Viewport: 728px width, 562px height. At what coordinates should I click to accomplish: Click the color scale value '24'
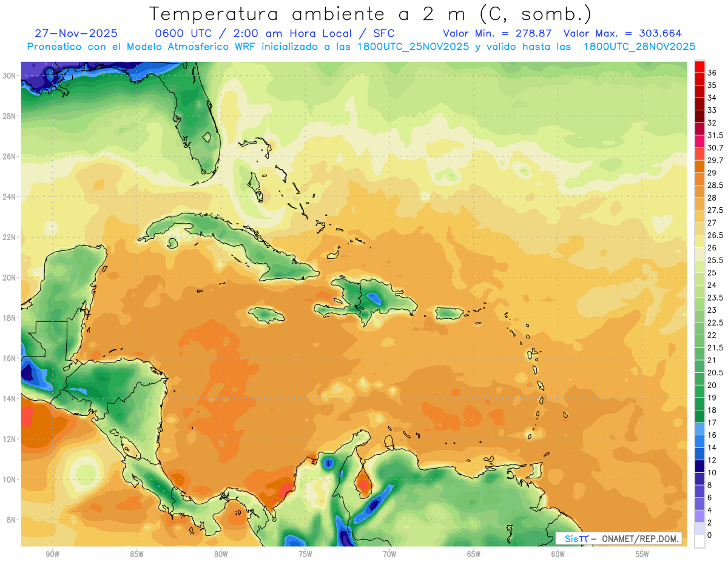pyautogui.click(x=712, y=285)
